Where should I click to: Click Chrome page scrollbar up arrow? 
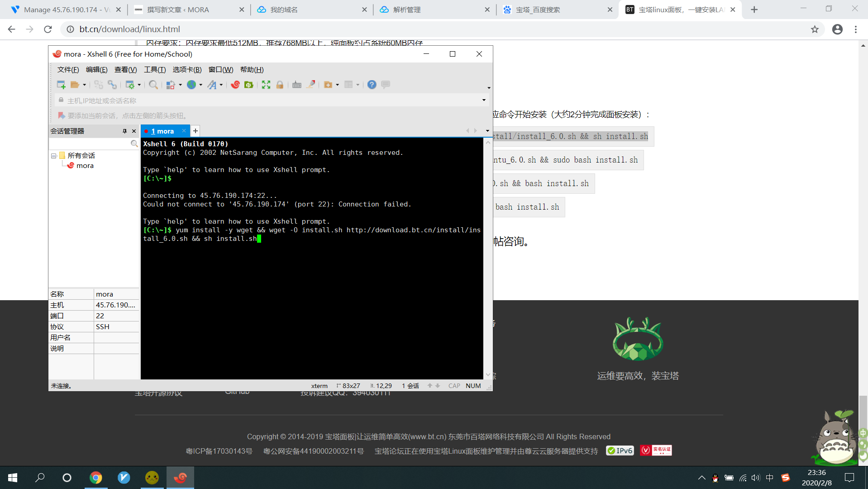(x=863, y=45)
